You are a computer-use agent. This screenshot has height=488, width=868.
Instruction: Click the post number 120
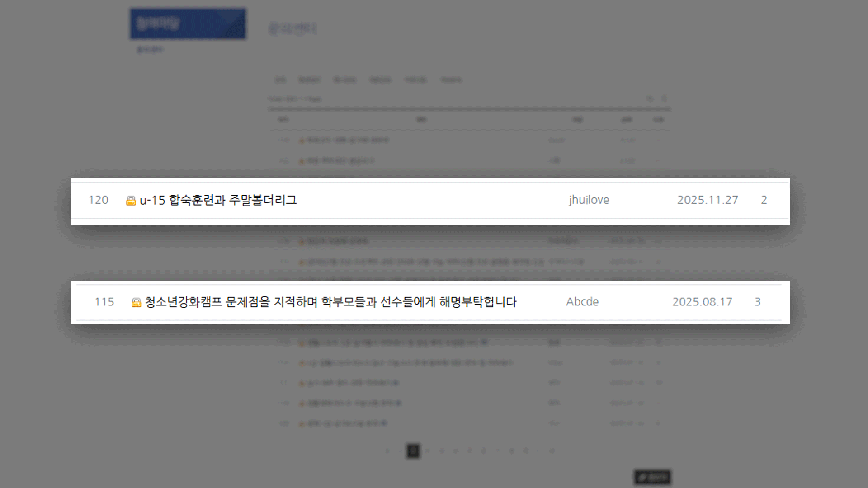click(x=99, y=200)
